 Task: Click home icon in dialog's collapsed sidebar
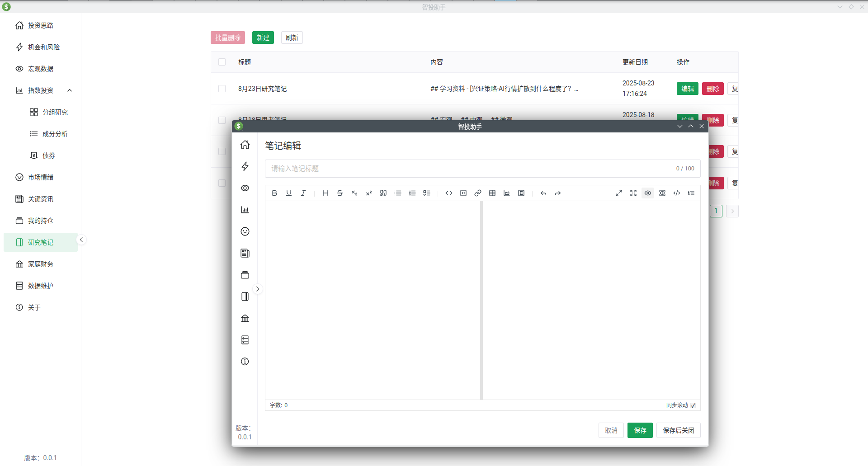(x=245, y=145)
